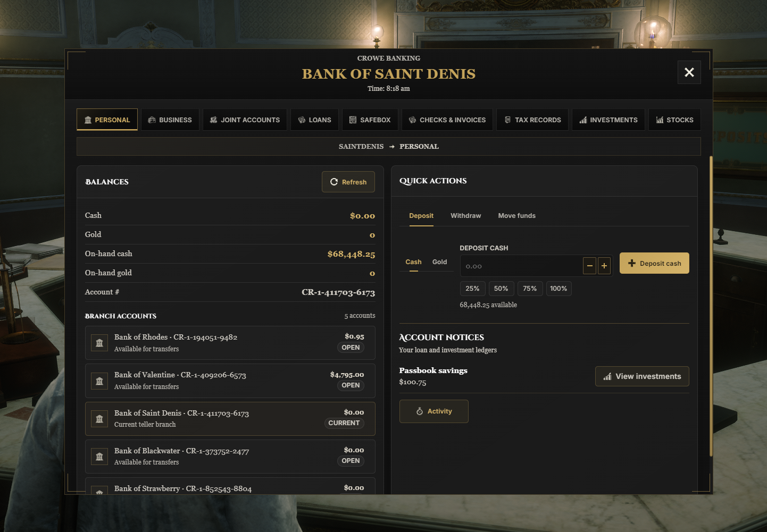Click the Bank of Valentine building icon
The width and height of the screenshot is (767, 532).
coord(99,381)
